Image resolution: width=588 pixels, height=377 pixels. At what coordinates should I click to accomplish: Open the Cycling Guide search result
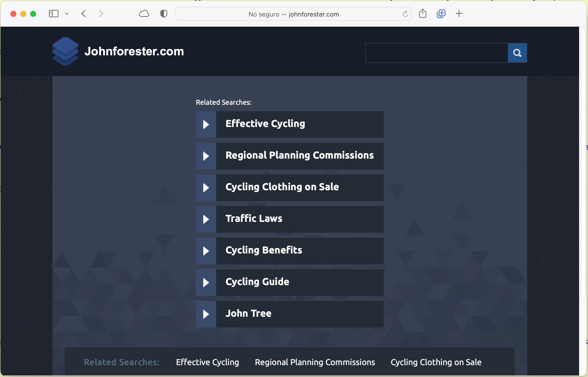tap(300, 283)
